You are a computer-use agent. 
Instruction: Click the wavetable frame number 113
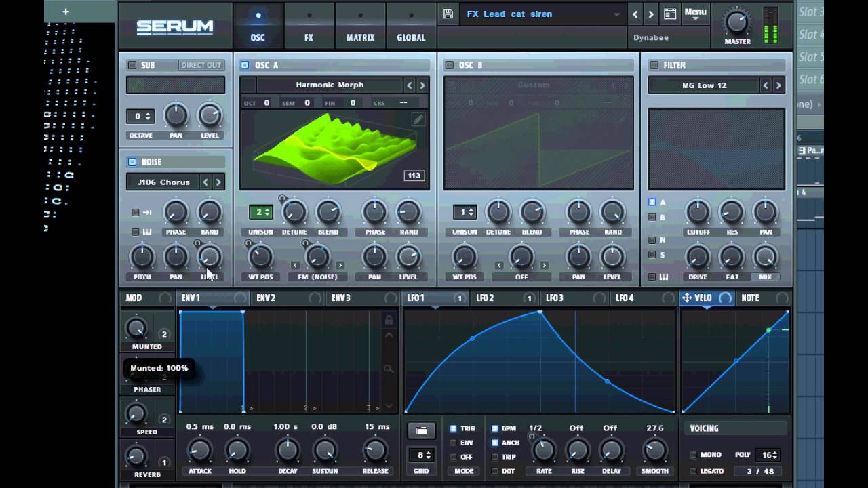(414, 176)
